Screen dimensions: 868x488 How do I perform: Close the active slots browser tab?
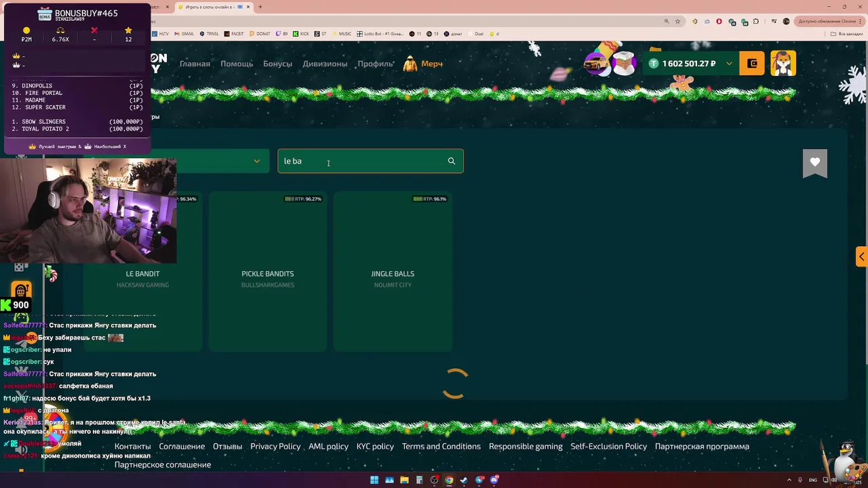click(x=249, y=7)
